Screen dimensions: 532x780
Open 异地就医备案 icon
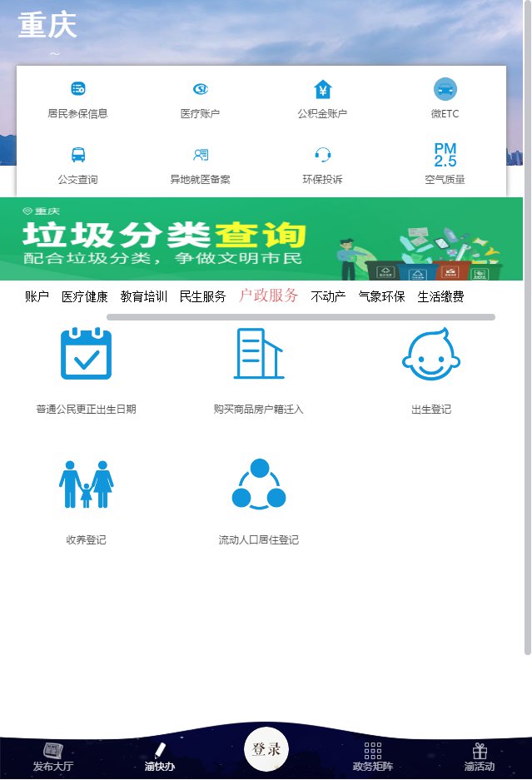tap(200, 155)
